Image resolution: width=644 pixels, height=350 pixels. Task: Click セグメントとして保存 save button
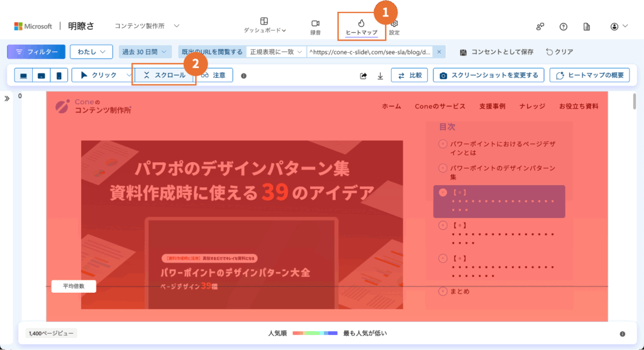point(497,52)
